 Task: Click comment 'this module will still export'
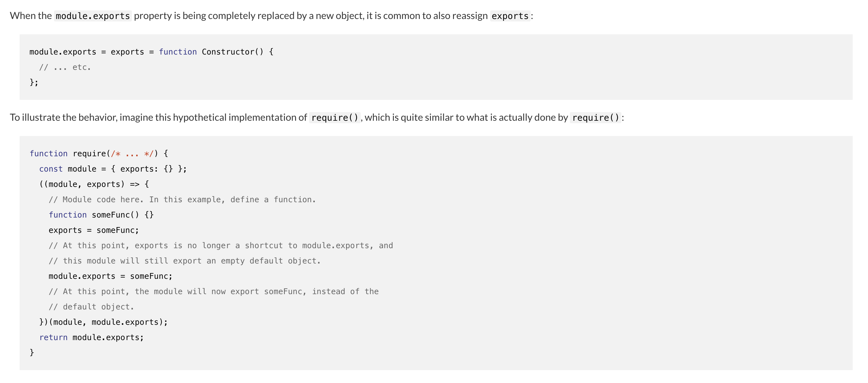pos(184,261)
